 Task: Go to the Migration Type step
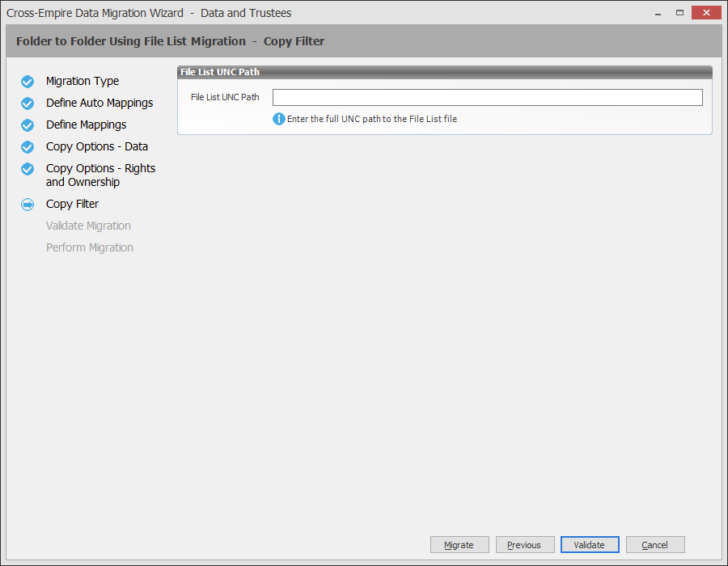[83, 81]
